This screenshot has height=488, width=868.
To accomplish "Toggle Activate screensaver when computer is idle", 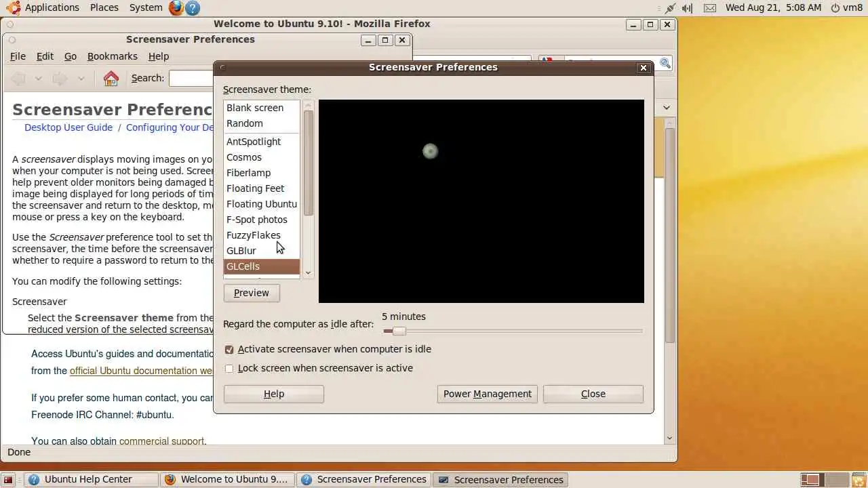I will (229, 350).
